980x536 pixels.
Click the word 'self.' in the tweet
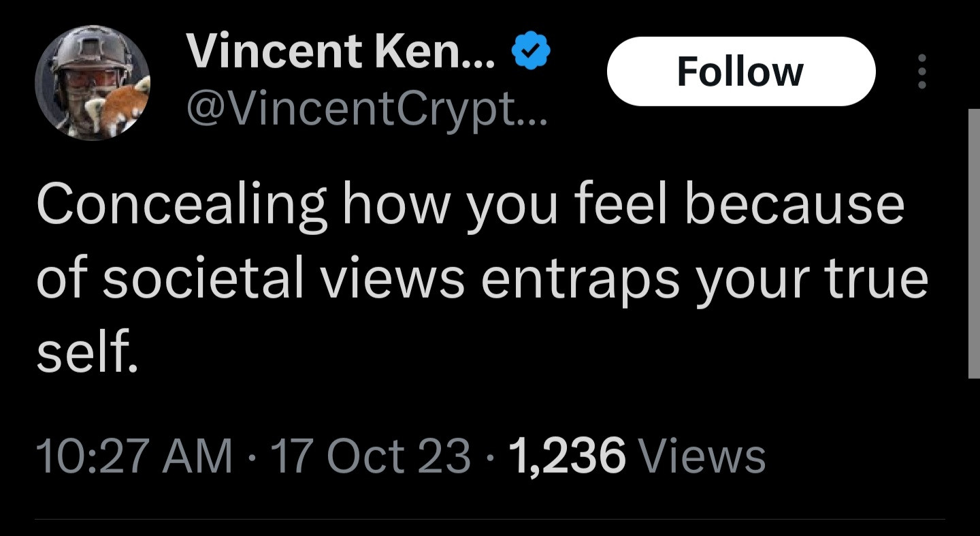tap(87, 355)
